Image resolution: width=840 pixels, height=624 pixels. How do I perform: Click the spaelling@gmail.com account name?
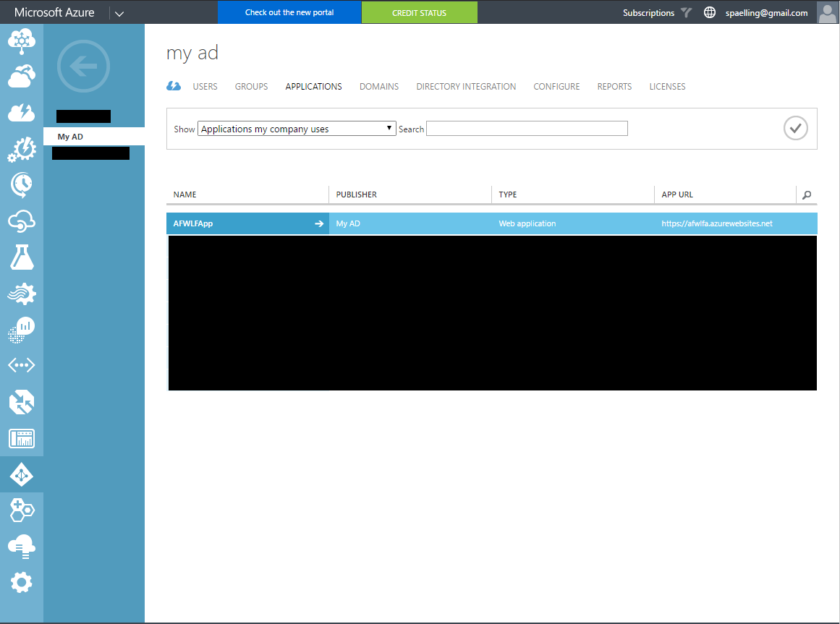coord(766,13)
